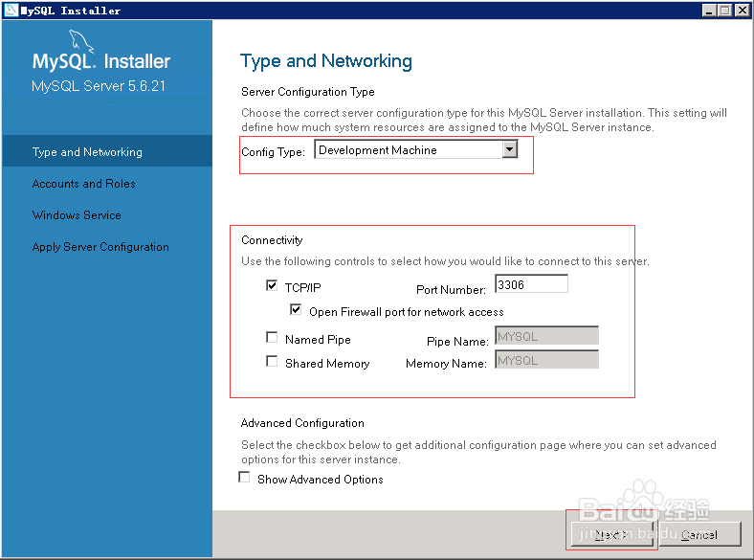Close the MySQL Installer window
Viewport: 754px width, 560px height.
tap(742, 11)
